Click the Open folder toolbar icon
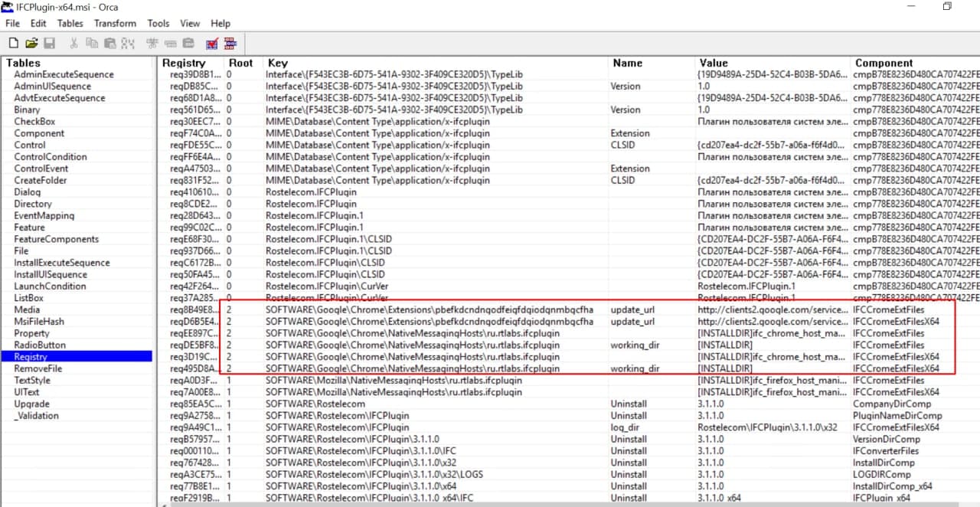The image size is (980, 507). [31, 44]
